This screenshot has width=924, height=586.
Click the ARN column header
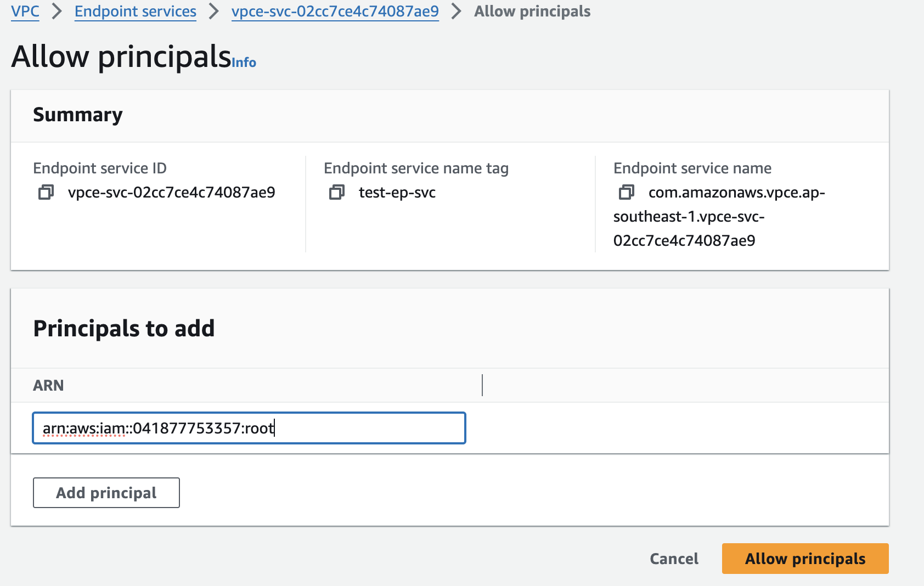[x=48, y=385]
